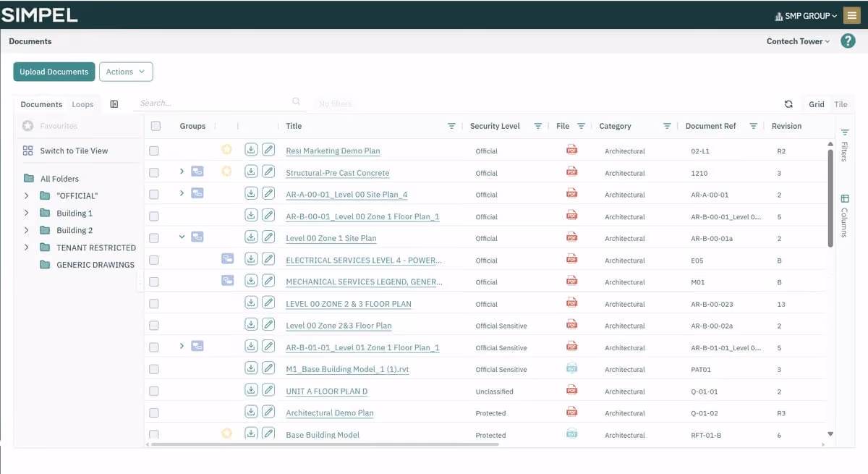868x474 pixels.
Task: Switch to Tile view tab
Action: [x=841, y=104]
